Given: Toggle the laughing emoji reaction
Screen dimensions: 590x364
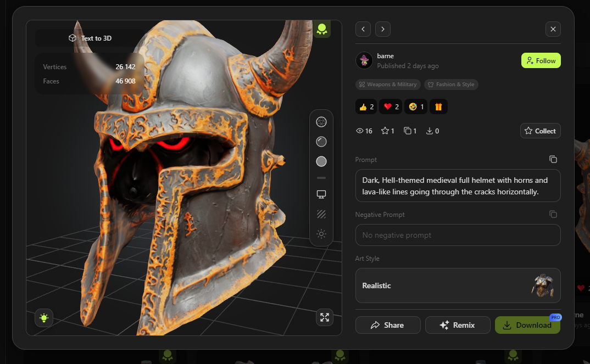Looking at the screenshot, I should tap(416, 107).
